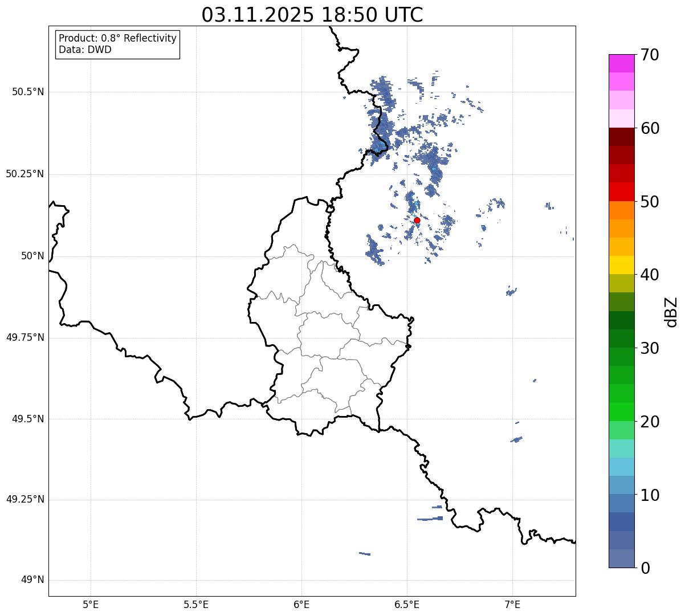Click the colorbar tick label 10
This screenshot has height=616, width=685.
coord(649,495)
